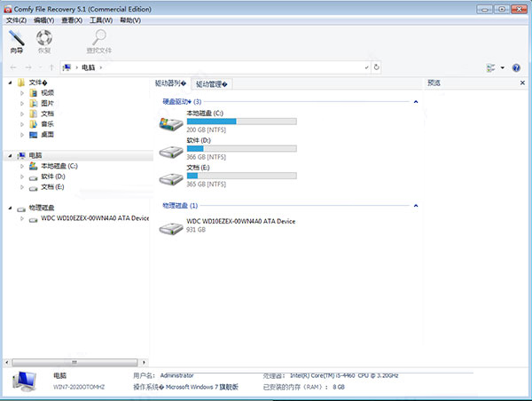Viewport: 532px width, 401px height.
Task: Collapse the 文件夹 root tree node
Action: coord(11,83)
